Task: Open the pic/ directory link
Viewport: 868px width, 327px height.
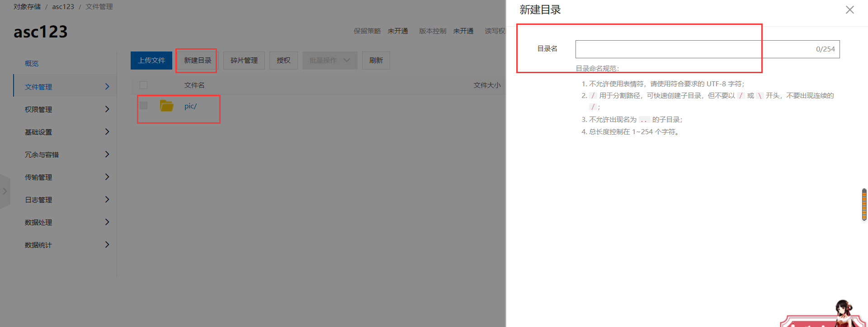Action: pyautogui.click(x=190, y=106)
